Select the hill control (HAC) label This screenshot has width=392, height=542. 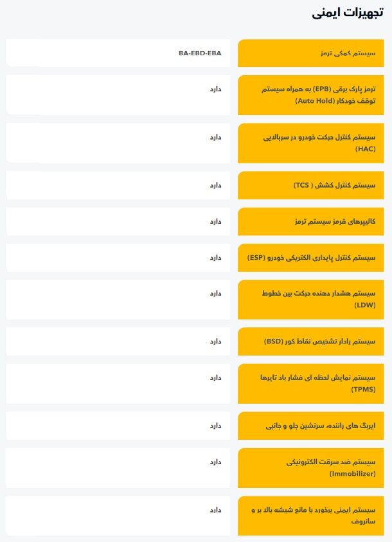(x=319, y=143)
